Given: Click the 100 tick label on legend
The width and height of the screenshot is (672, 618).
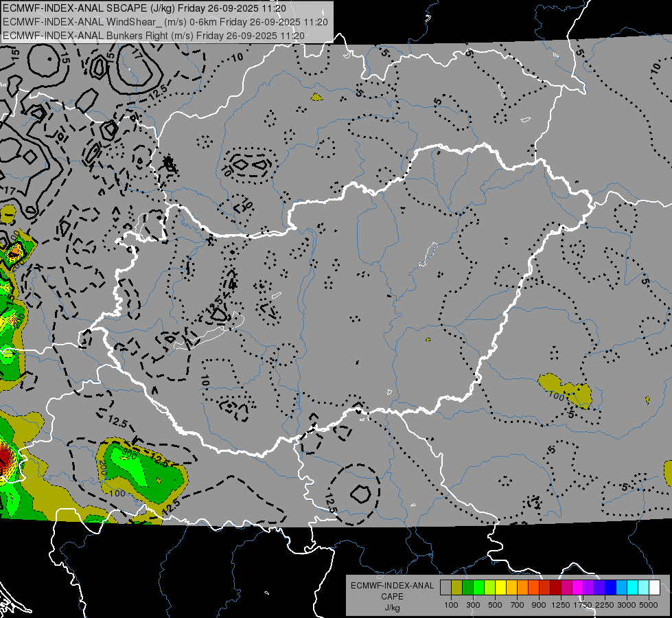Looking at the screenshot, I should [x=451, y=605].
